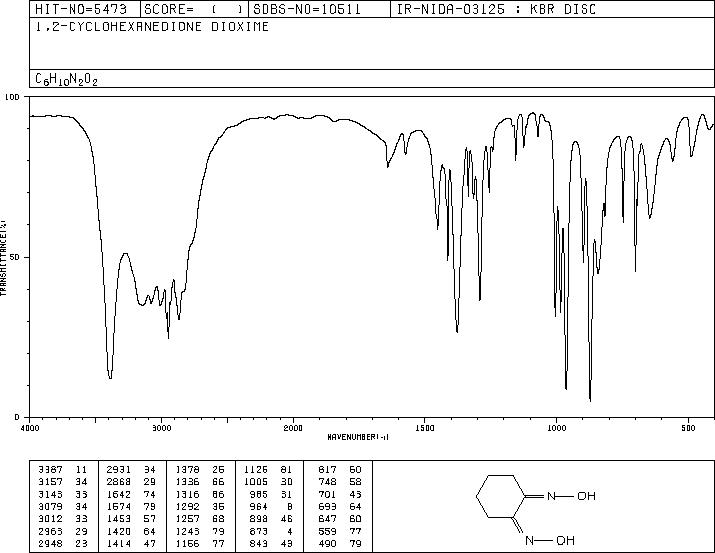715x553 pixels.
Task: Click the 559 peak entry in the table
Action: tap(340, 531)
